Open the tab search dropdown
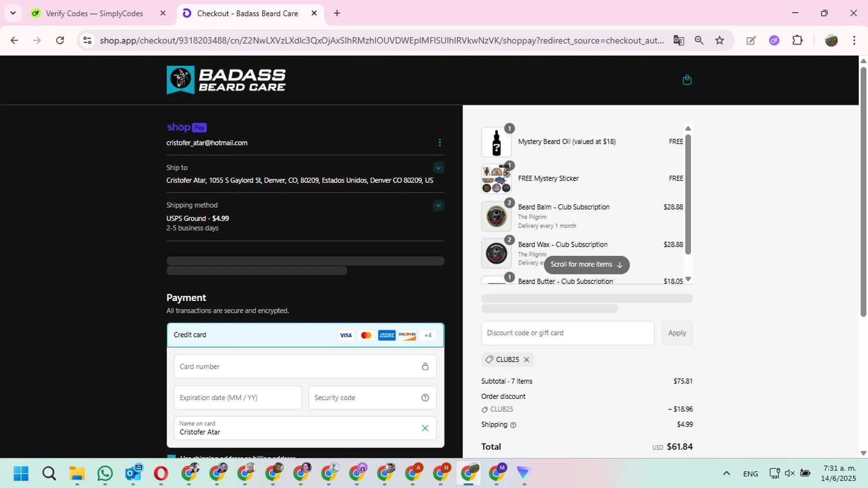 [13, 13]
